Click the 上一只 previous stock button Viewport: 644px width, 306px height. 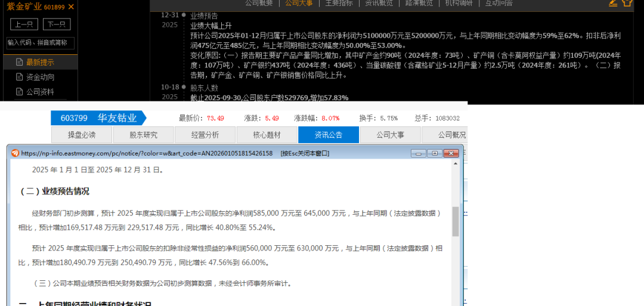click(24, 24)
